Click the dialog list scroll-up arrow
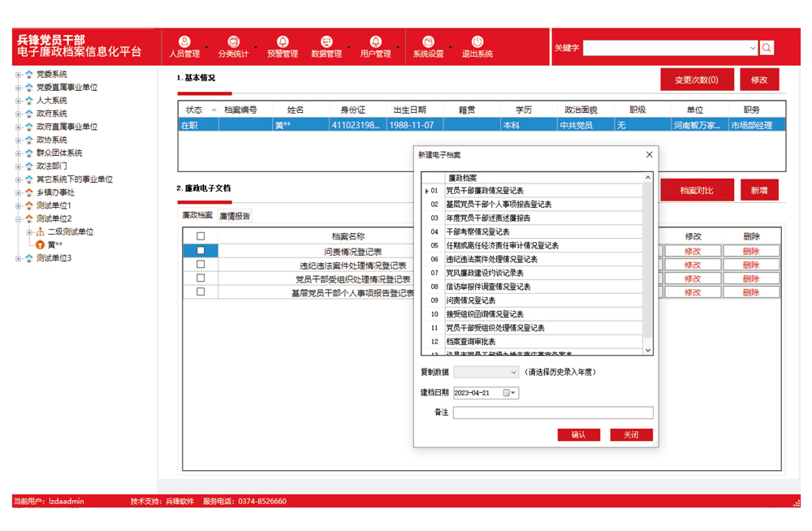This screenshot has height=531, width=812. coord(648,177)
